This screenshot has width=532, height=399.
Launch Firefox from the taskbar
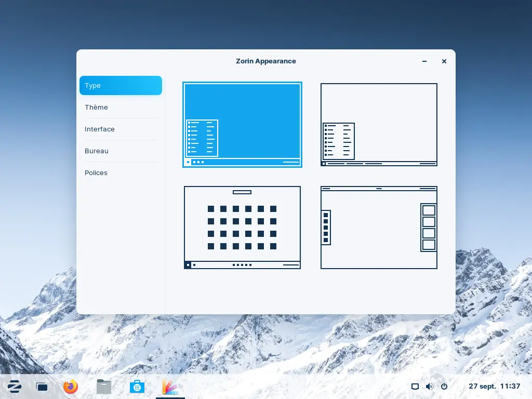click(x=71, y=387)
